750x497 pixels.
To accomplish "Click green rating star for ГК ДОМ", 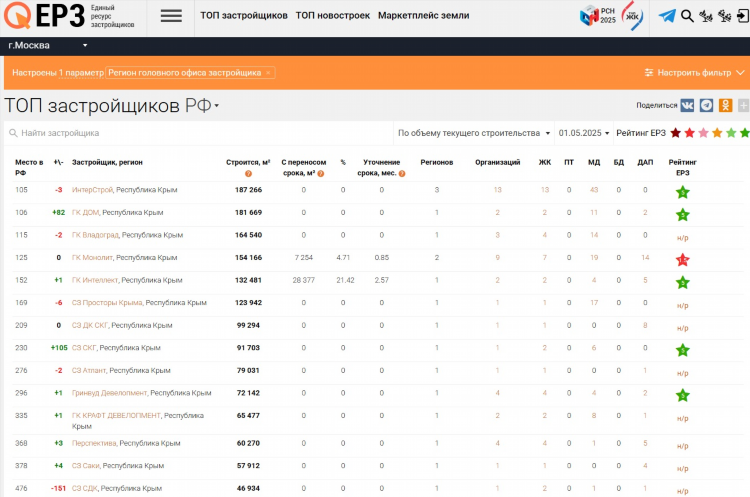I will coord(683,215).
